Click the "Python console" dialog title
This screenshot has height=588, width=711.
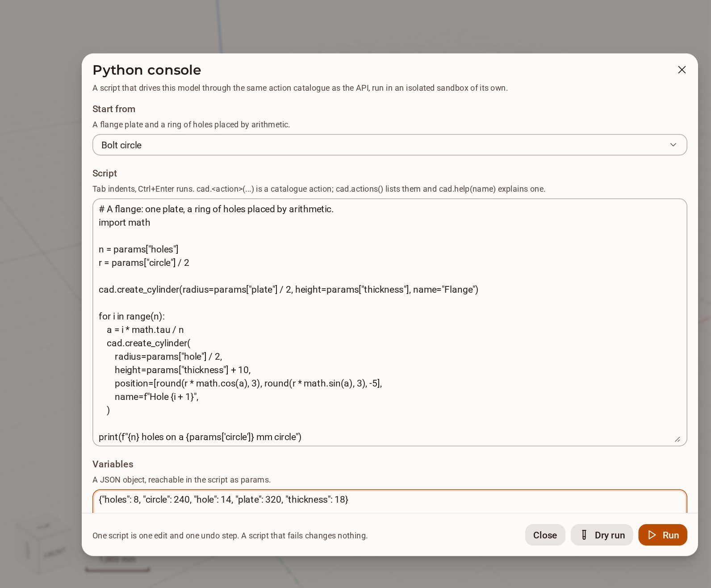[x=147, y=70]
